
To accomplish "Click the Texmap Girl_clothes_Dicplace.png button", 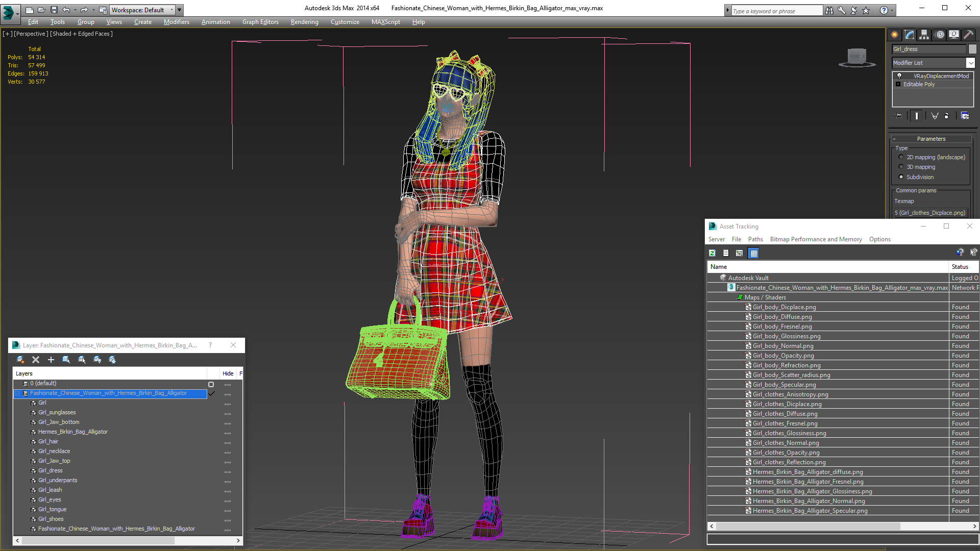I will [931, 213].
